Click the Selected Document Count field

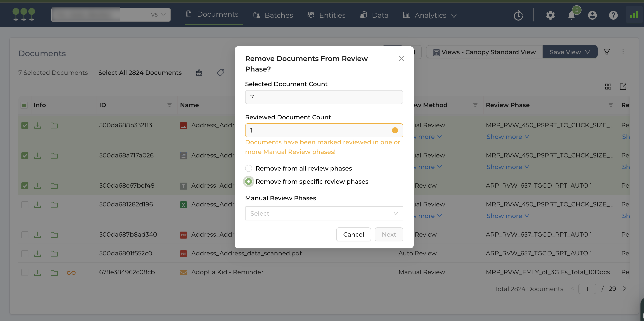point(324,97)
